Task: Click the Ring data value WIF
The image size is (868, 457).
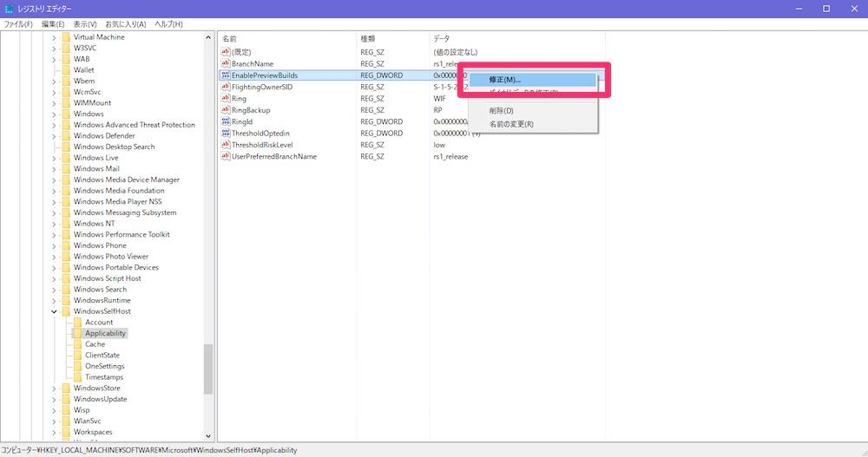Action: [x=439, y=99]
